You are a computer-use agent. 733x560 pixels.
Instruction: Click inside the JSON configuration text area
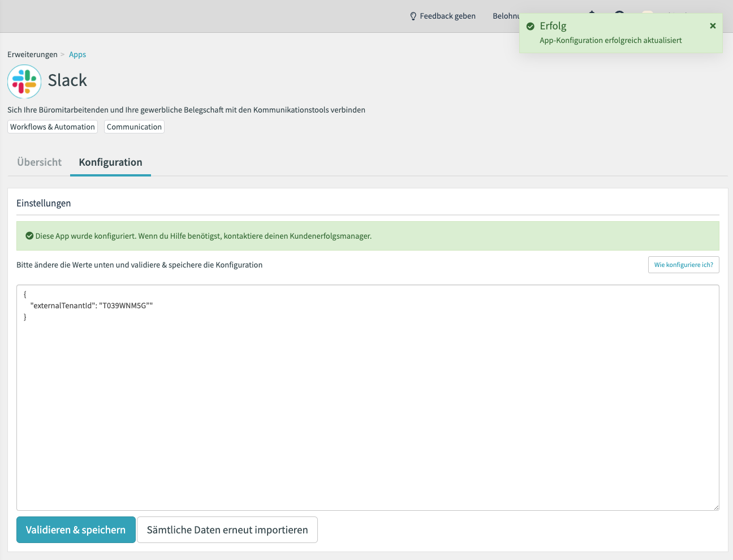pyautogui.click(x=368, y=398)
